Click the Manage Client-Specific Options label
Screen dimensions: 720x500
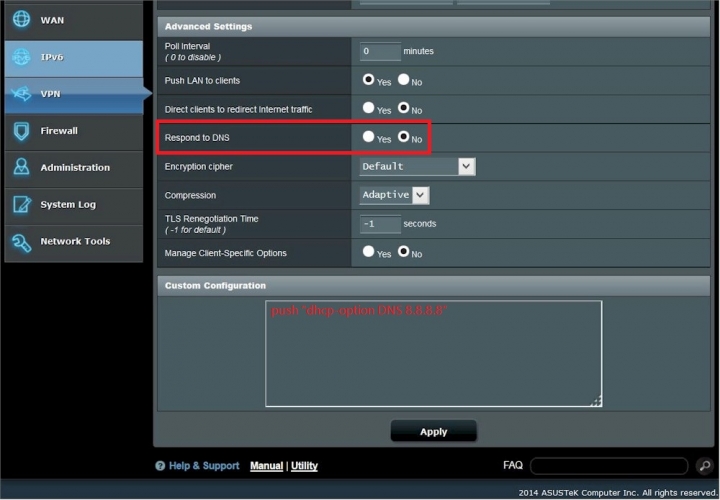(225, 253)
